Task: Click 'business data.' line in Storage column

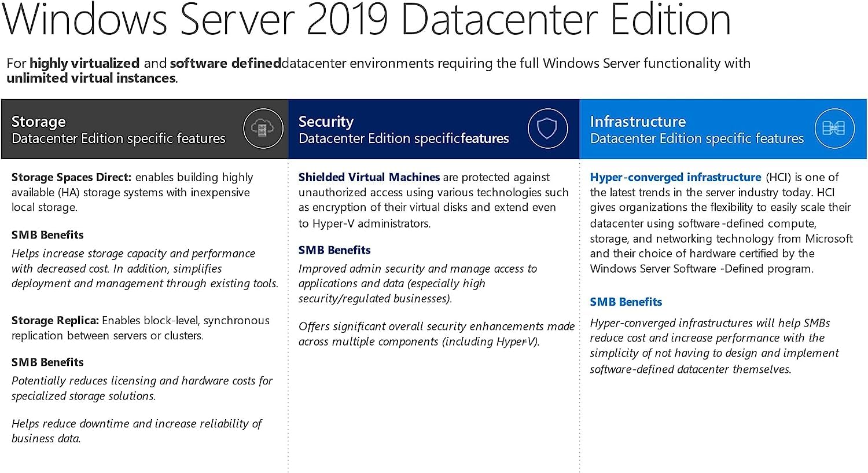Action: coord(46,439)
